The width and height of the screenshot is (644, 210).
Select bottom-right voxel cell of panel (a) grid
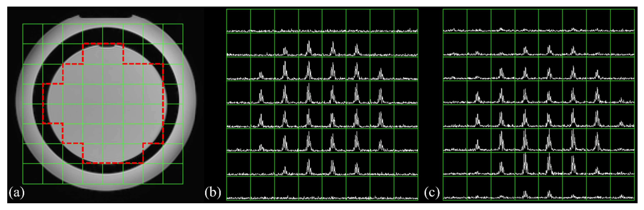coord(173,174)
